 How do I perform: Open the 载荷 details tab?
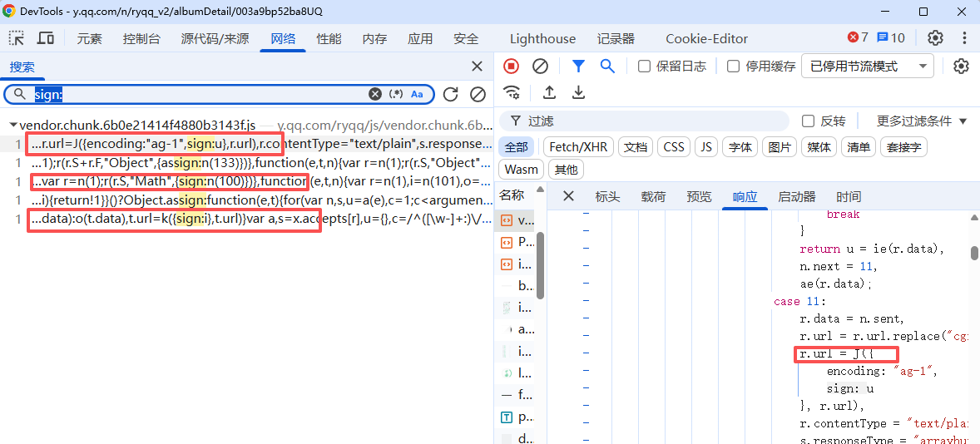coord(653,197)
